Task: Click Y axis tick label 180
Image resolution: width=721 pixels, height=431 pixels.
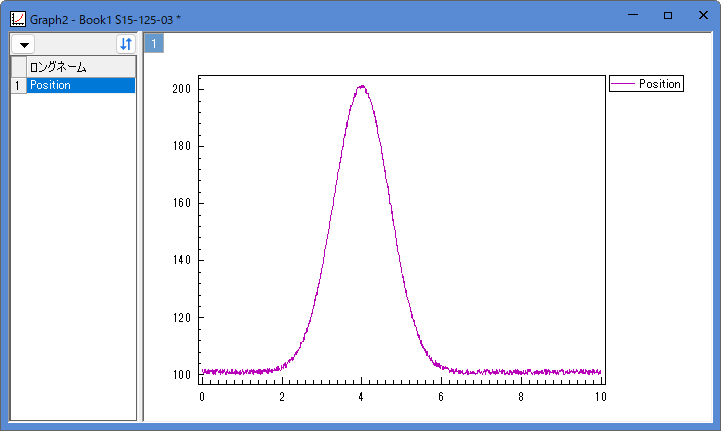Action: pyautogui.click(x=182, y=146)
